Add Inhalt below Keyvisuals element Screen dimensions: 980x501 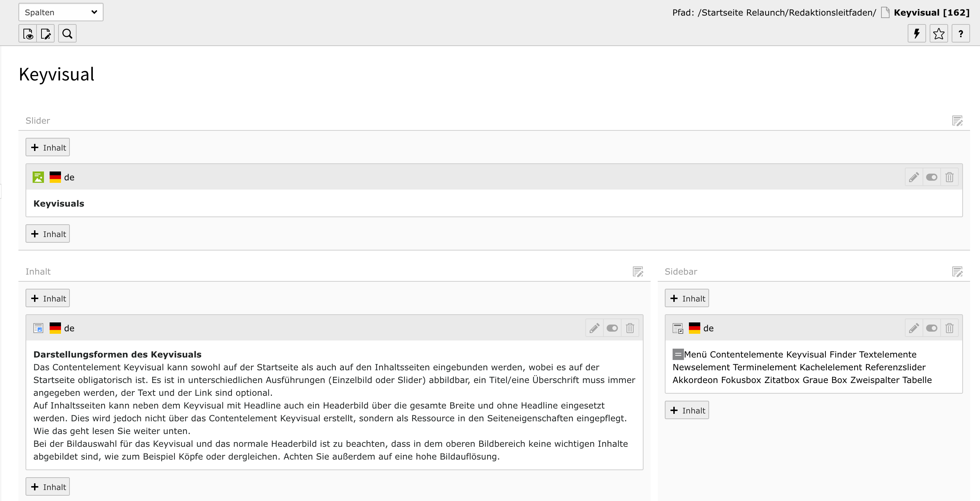(48, 234)
